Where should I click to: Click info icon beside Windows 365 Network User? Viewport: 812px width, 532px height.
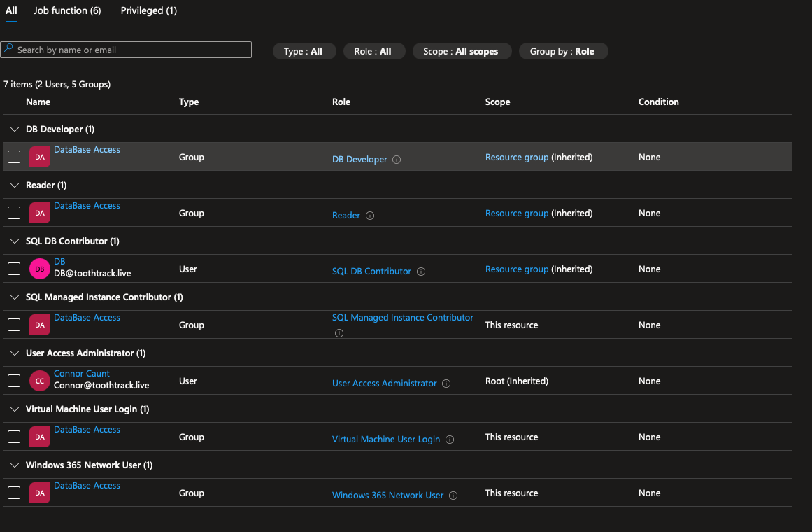click(453, 496)
